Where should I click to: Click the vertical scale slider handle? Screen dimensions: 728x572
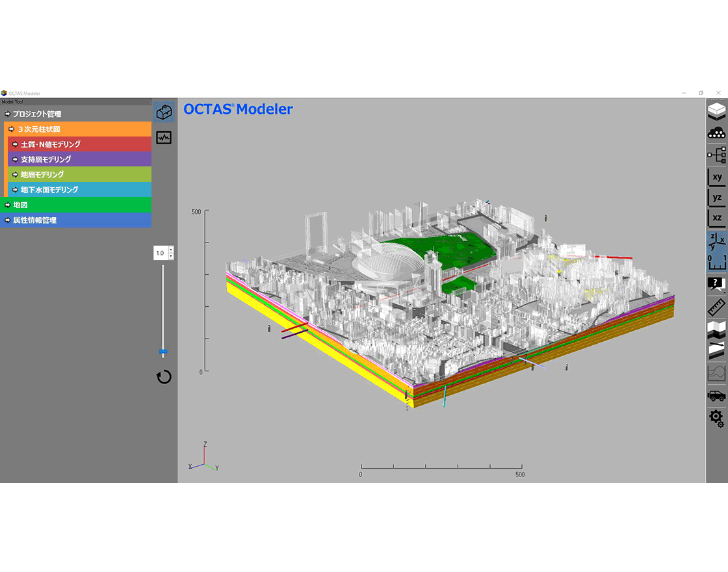click(x=163, y=352)
